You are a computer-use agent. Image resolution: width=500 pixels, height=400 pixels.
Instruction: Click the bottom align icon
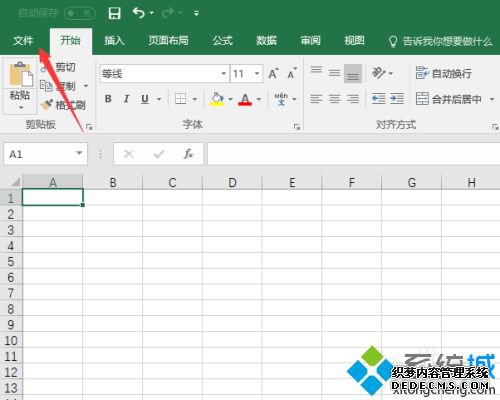(353, 73)
